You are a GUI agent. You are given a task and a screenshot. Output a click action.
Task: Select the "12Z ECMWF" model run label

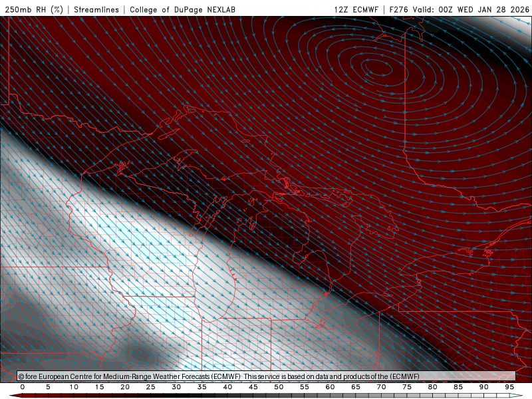[356, 9]
